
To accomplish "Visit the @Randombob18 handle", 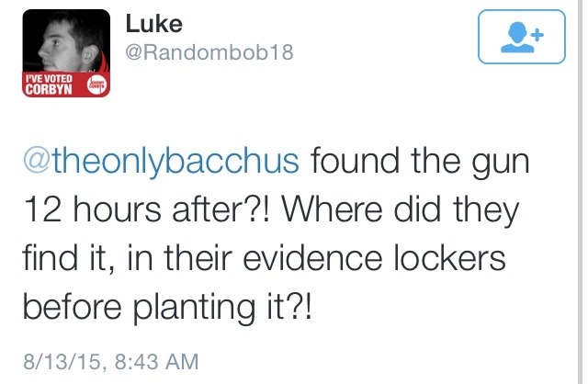I will point(209,52).
